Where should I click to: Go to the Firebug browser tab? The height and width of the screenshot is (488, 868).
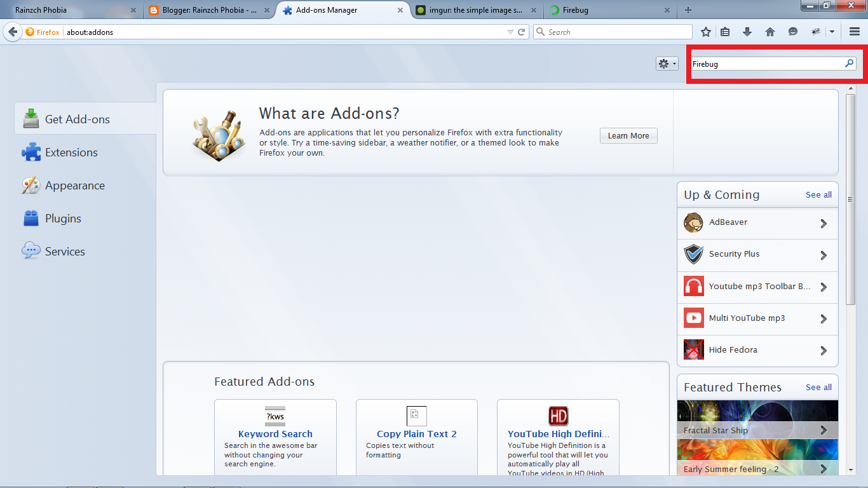coord(610,10)
